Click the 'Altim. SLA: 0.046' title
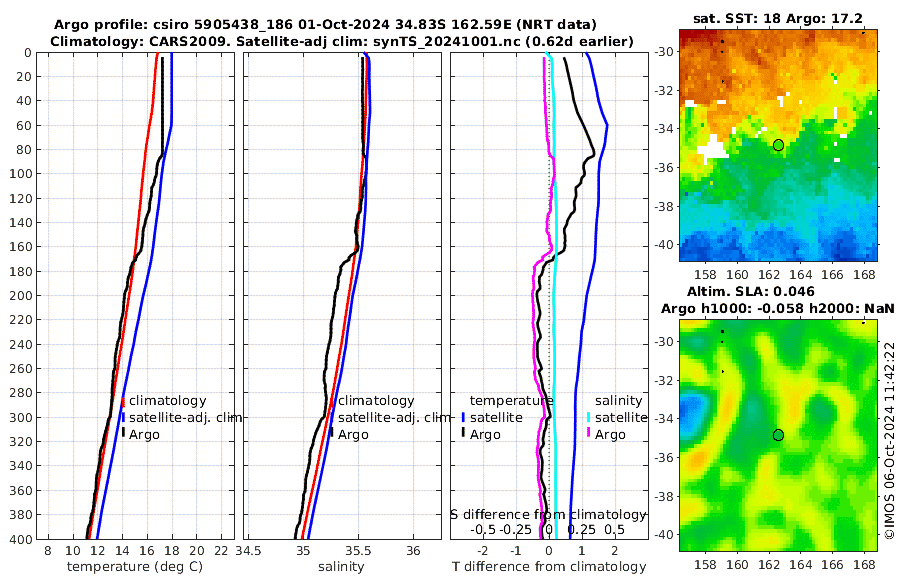The height and width of the screenshot is (580, 900). point(751,292)
